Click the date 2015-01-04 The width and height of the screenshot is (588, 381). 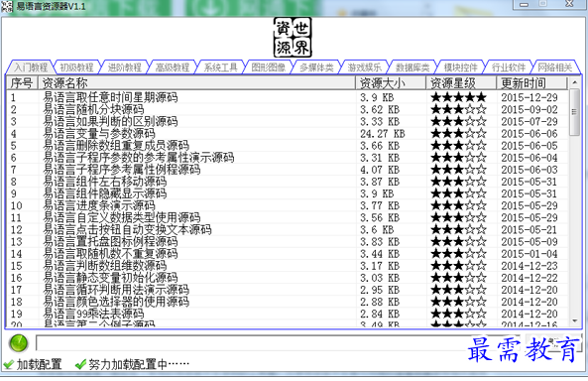529,254
